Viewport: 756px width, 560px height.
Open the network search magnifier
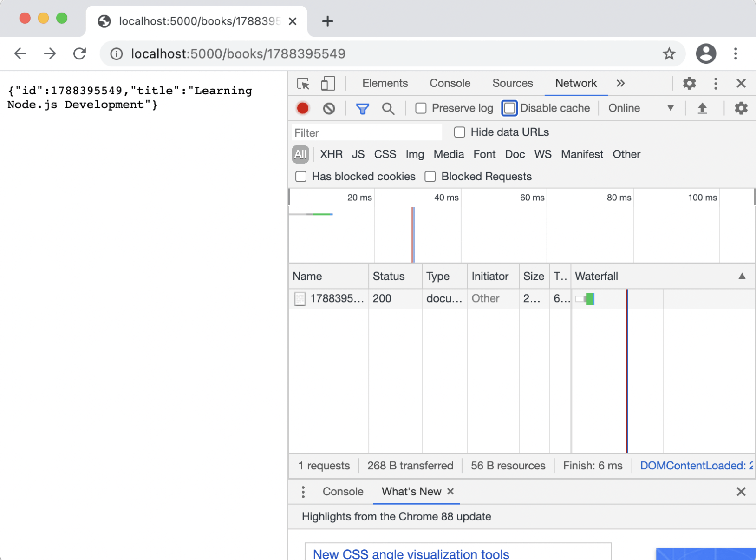[388, 108]
